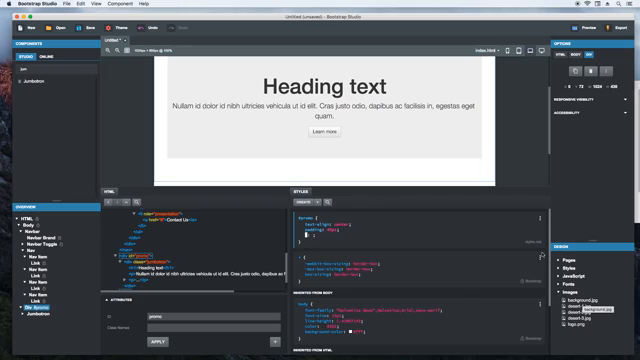640x360 pixels.
Task: Switch stage to tablet device size
Action: [x=519, y=51]
